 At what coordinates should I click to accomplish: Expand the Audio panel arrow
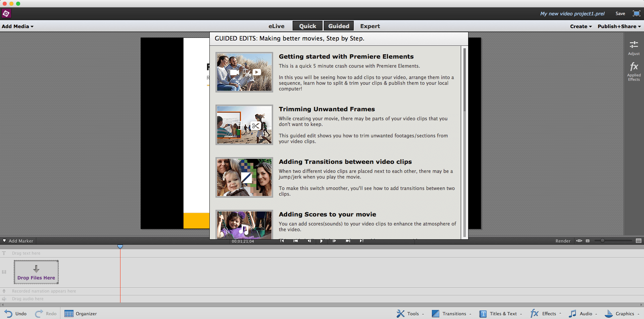click(x=596, y=314)
